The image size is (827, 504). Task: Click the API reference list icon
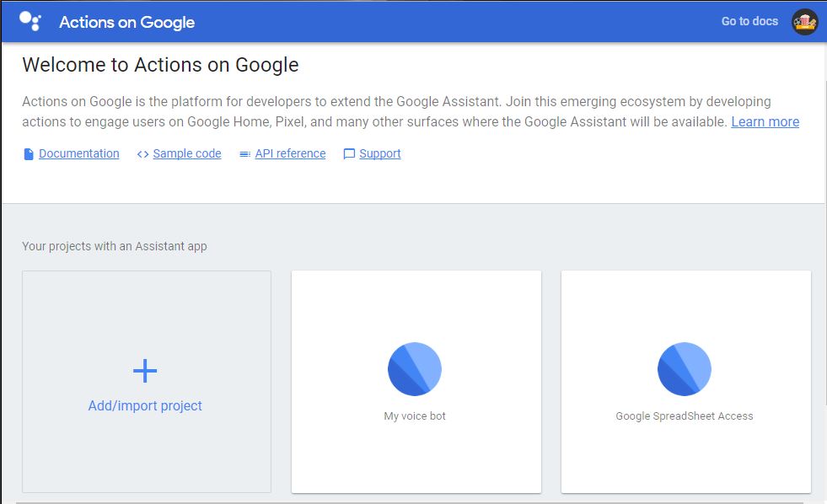point(244,154)
